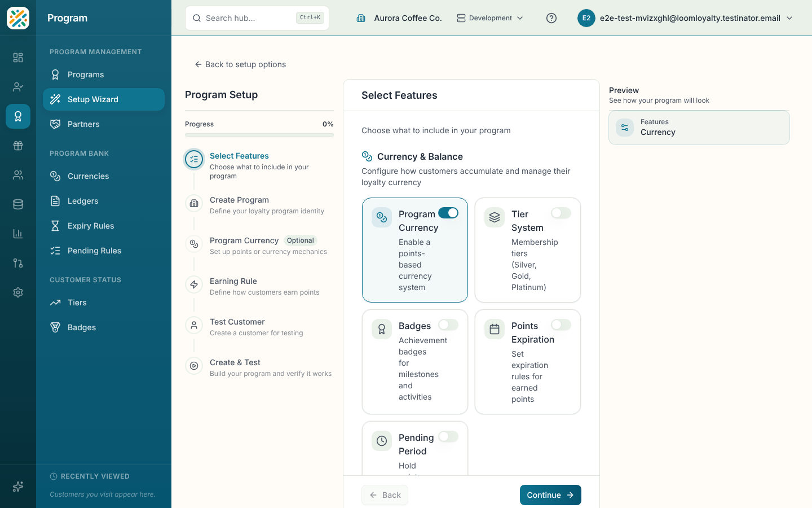This screenshot has height=508, width=812.
Task: Open Badges in the sidebar
Action: (104, 327)
